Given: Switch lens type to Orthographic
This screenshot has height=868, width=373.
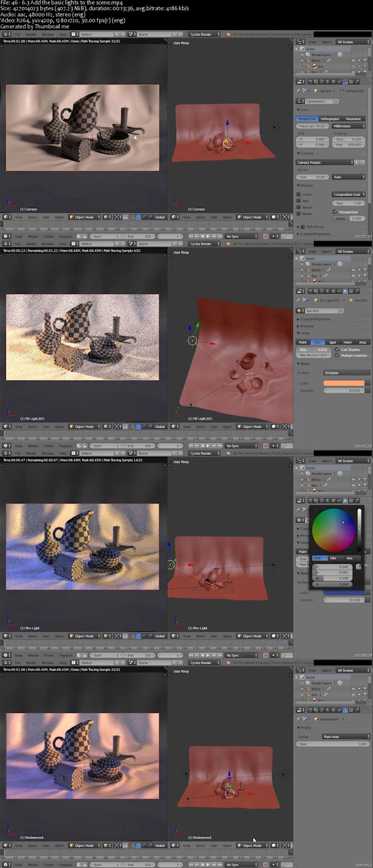Looking at the screenshot, I should [x=330, y=119].
